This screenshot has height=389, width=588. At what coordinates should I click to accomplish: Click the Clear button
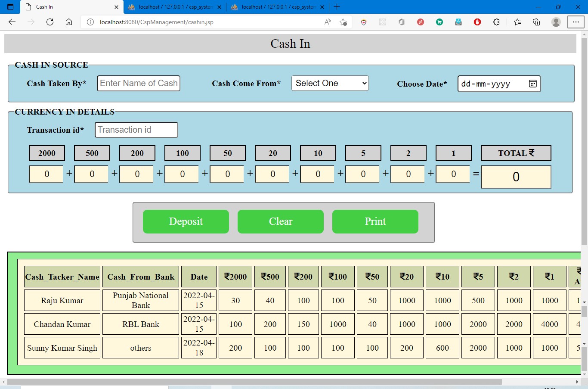coord(281,221)
